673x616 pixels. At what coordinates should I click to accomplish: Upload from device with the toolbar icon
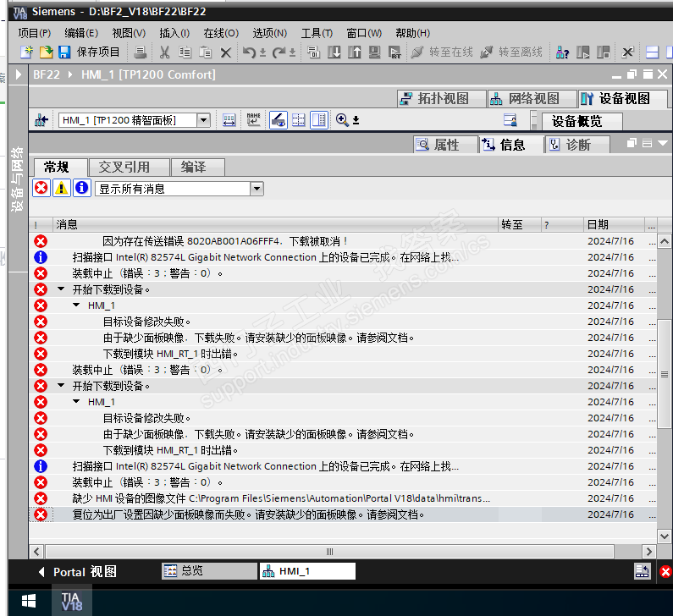(x=355, y=52)
